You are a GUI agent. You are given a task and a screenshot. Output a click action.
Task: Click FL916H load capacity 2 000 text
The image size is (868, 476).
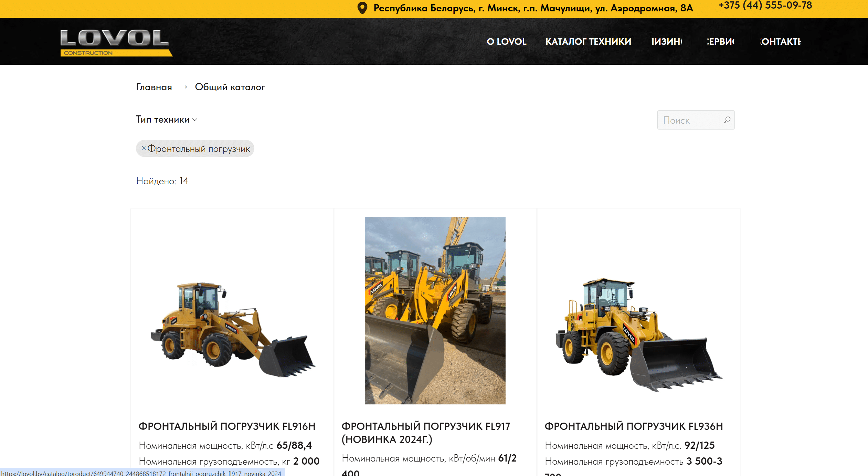229,461
